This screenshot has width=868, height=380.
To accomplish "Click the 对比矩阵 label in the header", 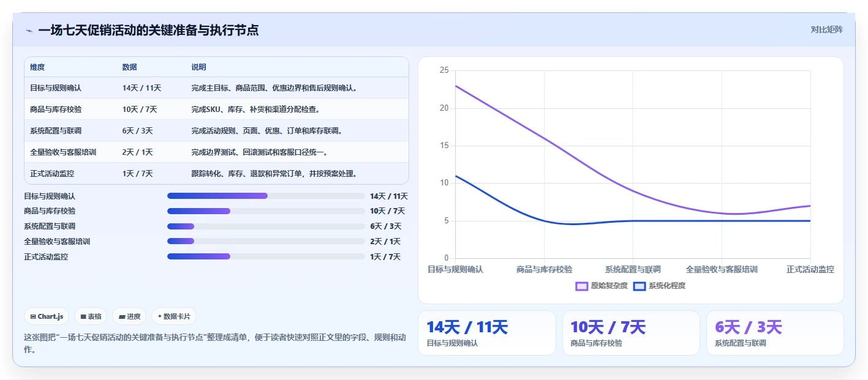I will pyautogui.click(x=826, y=29).
